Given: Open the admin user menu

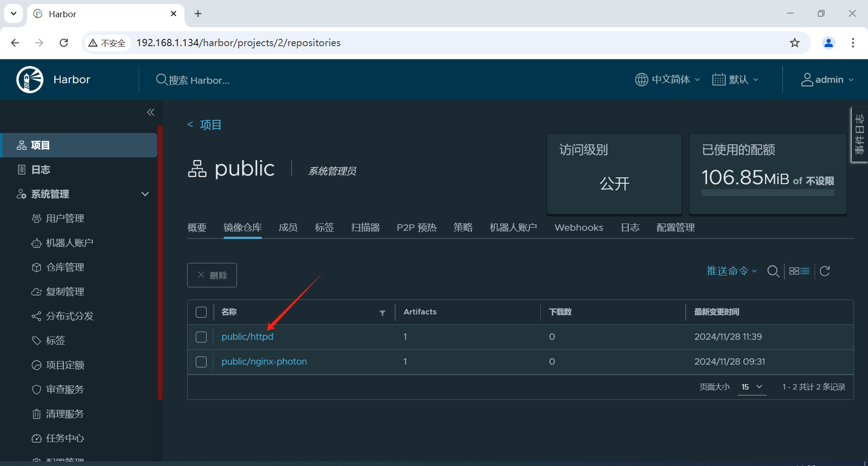Looking at the screenshot, I should click(x=827, y=80).
